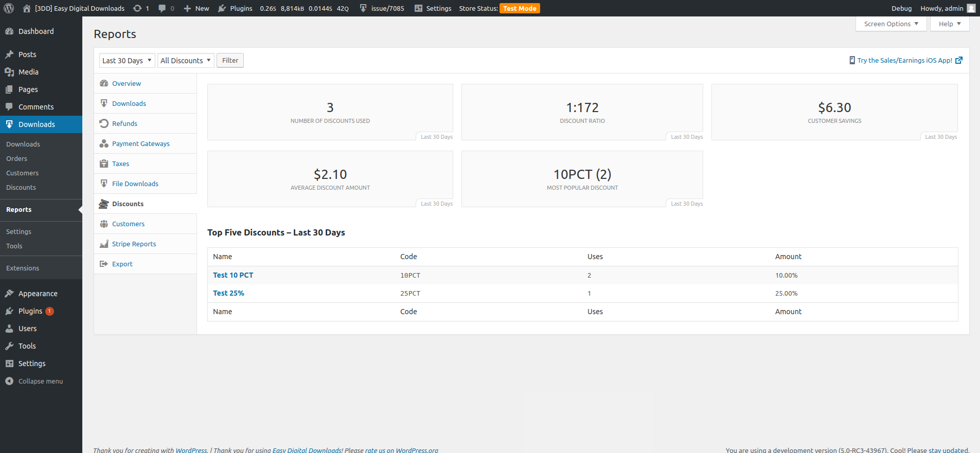Open the Test 10 PCT discount link
Viewport: 980px width, 453px height.
click(233, 275)
